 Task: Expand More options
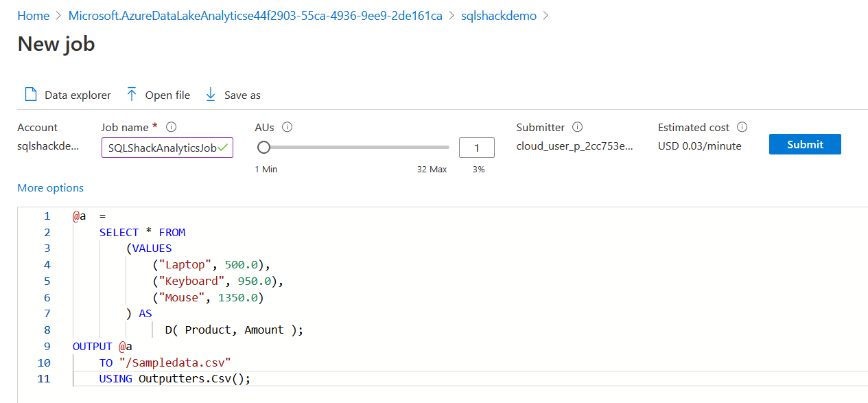(50, 187)
